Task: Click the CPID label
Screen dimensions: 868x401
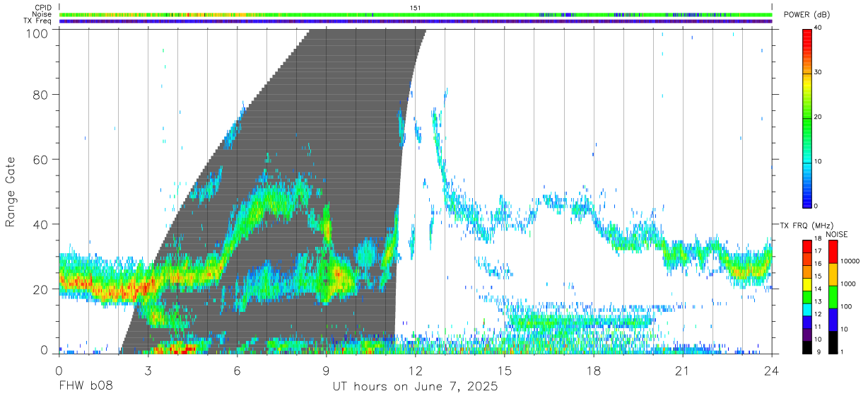Action: pos(45,7)
